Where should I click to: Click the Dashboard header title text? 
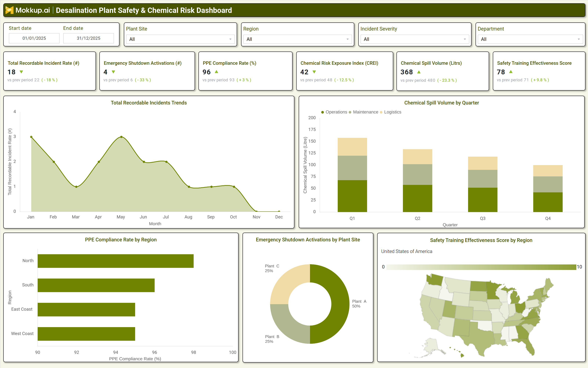[144, 10]
